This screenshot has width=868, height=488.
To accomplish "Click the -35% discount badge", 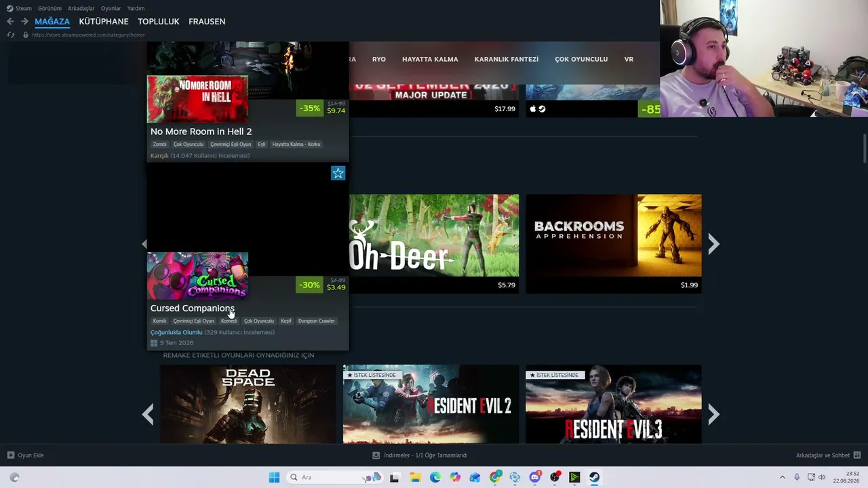I will (310, 108).
